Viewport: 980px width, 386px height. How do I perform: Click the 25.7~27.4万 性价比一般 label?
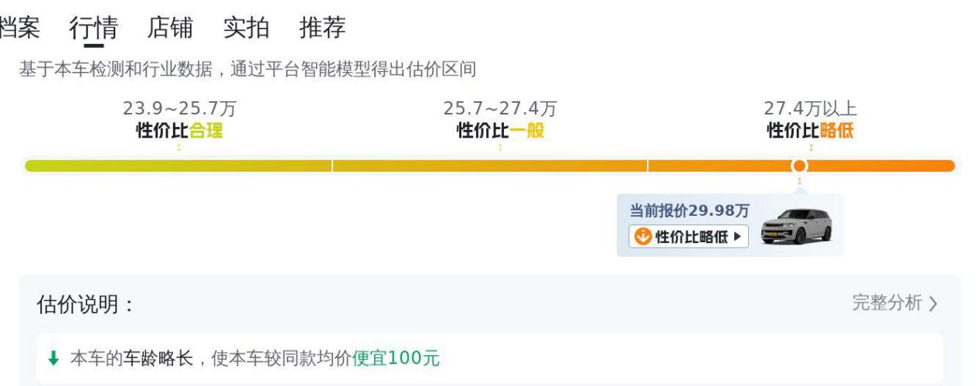500,120
